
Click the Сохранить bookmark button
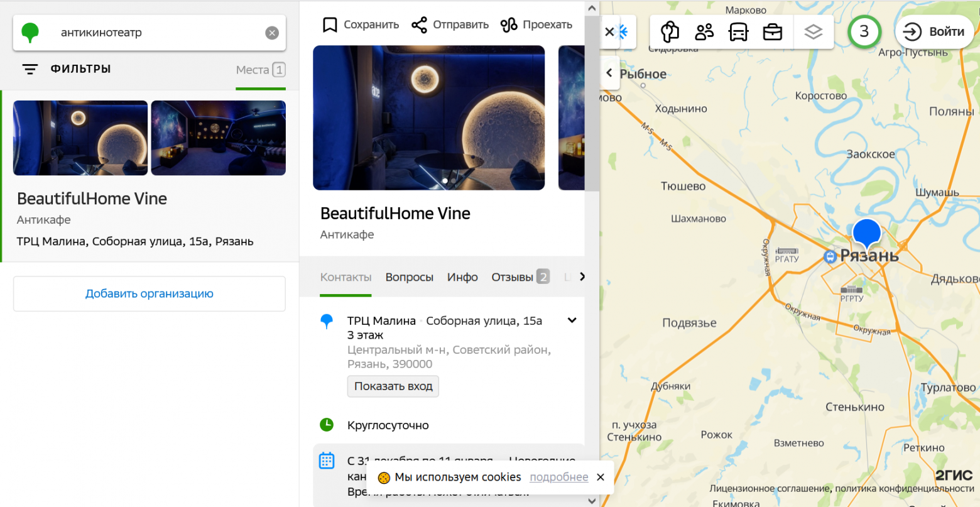361,25
